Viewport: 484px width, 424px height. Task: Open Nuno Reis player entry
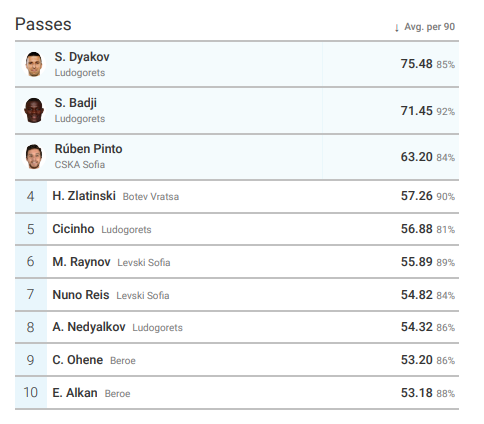click(x=81, y=295)
